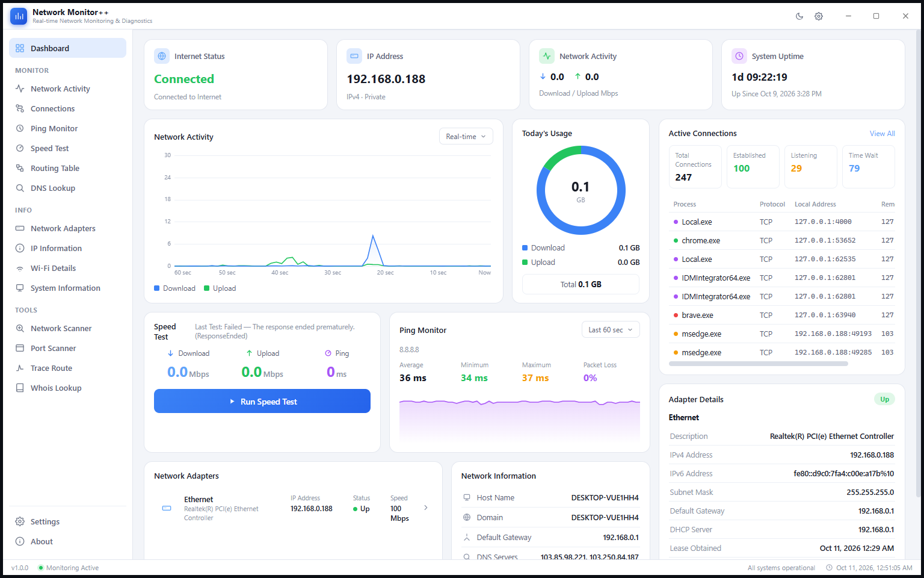The width and height of the screenshot is (924, 578).
Task: Open Network Scanner tool
Action: point(67,328)
